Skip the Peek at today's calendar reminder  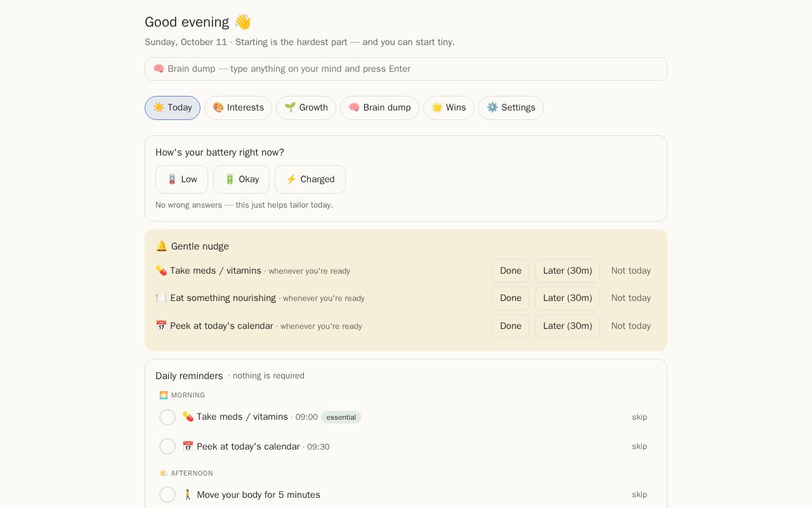click(639, 446)
